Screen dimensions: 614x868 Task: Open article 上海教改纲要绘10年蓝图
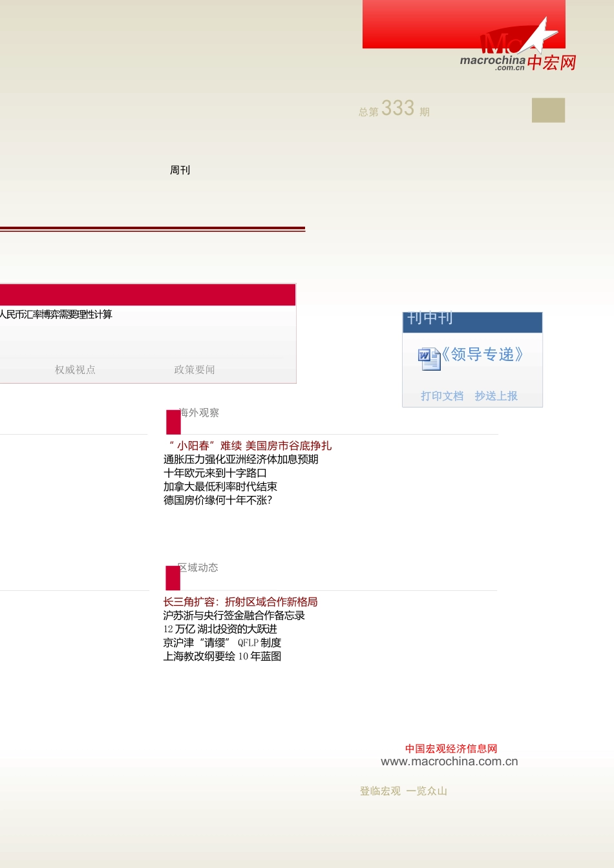tap(222, 656)
